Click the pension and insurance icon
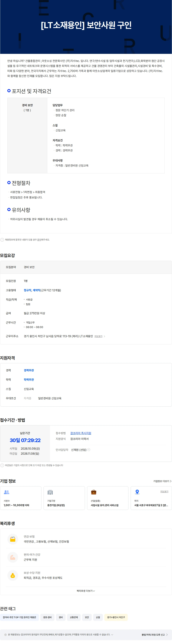The image size is (172, 644). [13, 539]
